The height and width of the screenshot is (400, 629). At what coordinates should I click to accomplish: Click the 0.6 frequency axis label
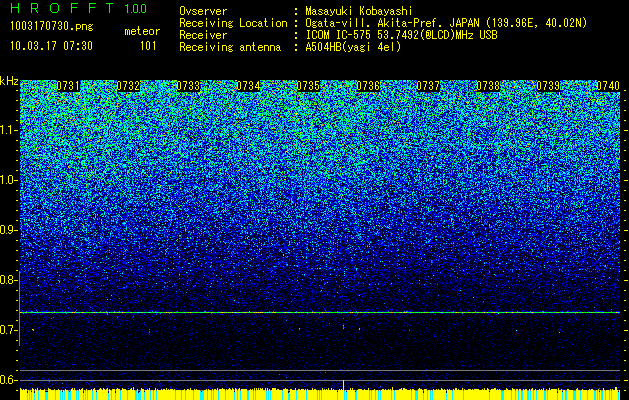pyautogui.click(x=8, y=380)
